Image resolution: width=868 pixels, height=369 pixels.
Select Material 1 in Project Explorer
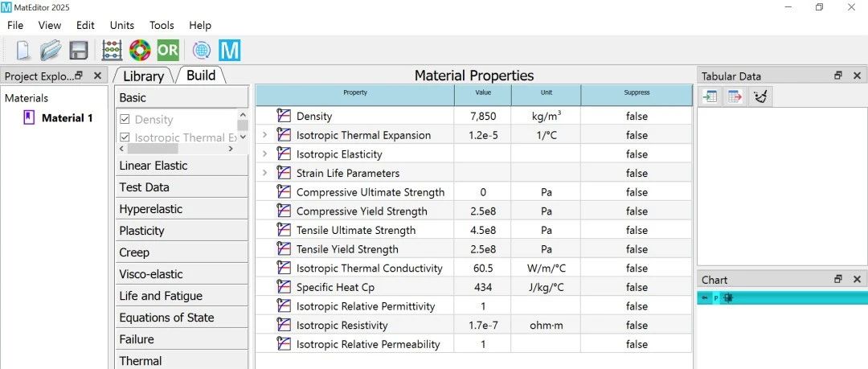tap(67, 118)
